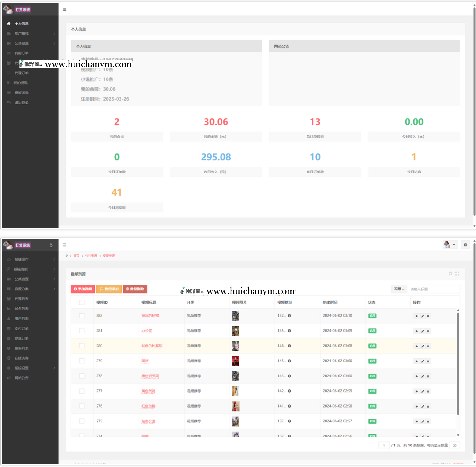This screenshot has height=467, width=476.
Task: Click the edit pencil icon for video 281
Action: pos(422,331)
